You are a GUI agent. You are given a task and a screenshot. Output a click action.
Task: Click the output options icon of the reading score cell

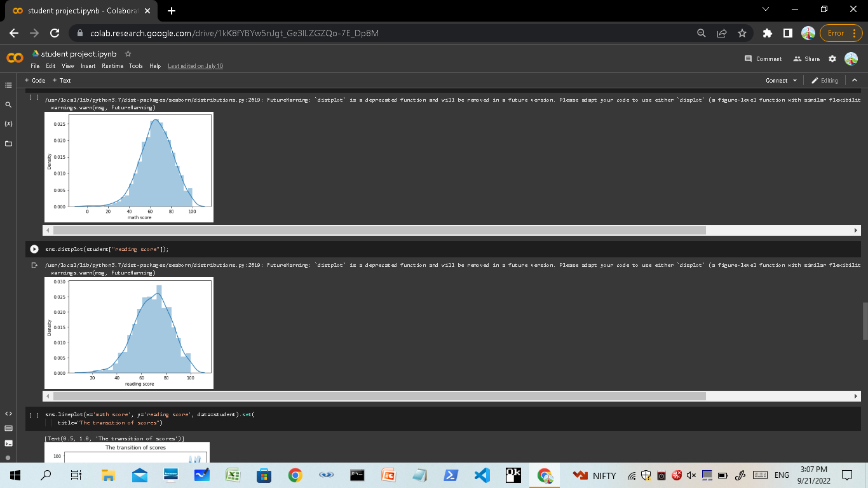(34, 264)
